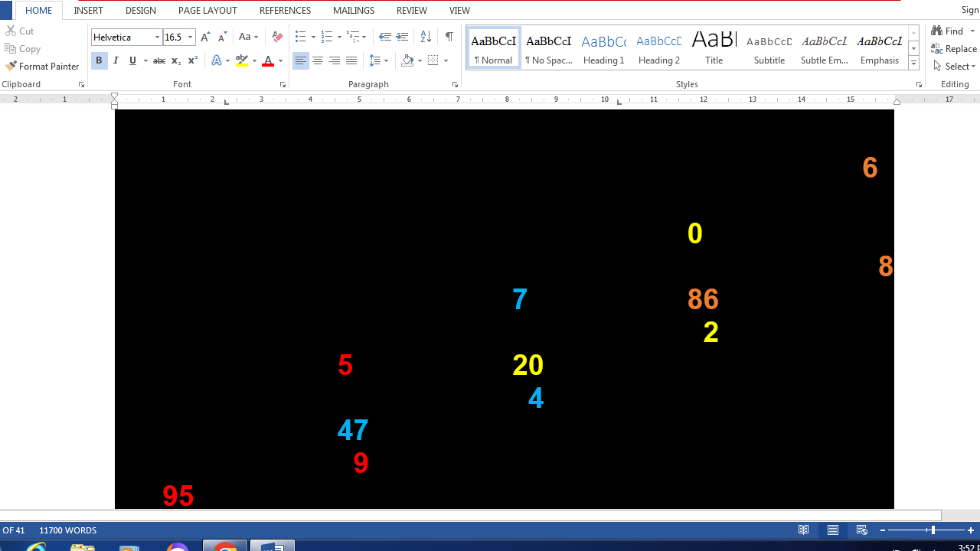Apply numbered list
The height and width of the screenshot is (551, 980).
tap(327, 37)
